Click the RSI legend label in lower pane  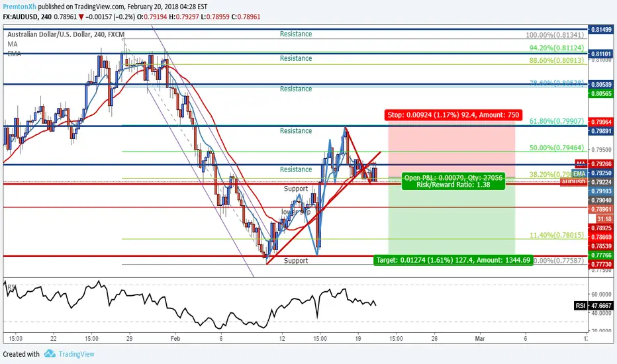tap(11, 288)
